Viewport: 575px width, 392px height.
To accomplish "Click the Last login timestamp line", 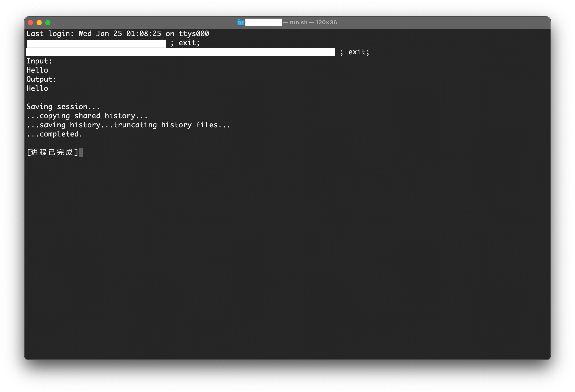I will point(117,34).
